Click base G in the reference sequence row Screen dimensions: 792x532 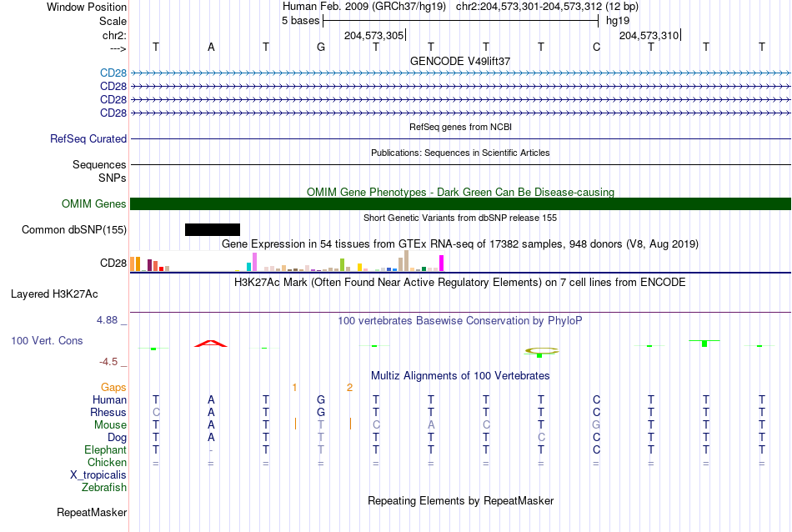tap(321, 47)
